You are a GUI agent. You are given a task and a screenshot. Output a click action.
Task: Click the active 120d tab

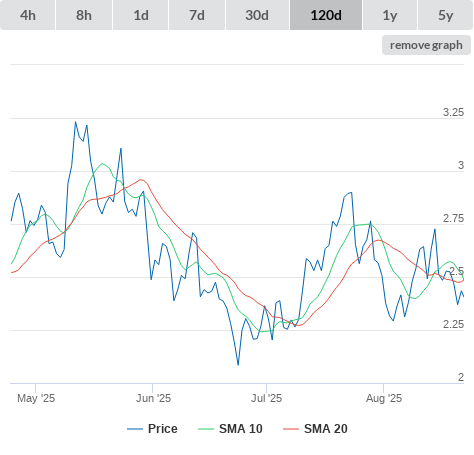(x=326, y=15)
